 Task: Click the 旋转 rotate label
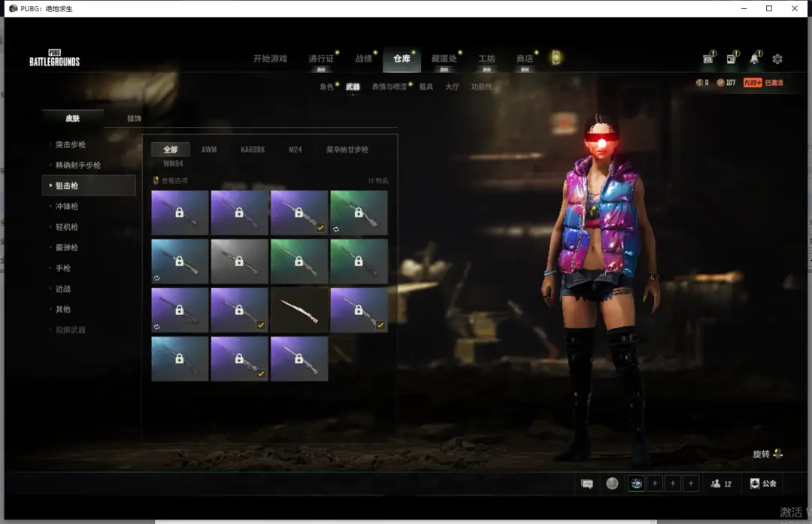pos(761,454)
